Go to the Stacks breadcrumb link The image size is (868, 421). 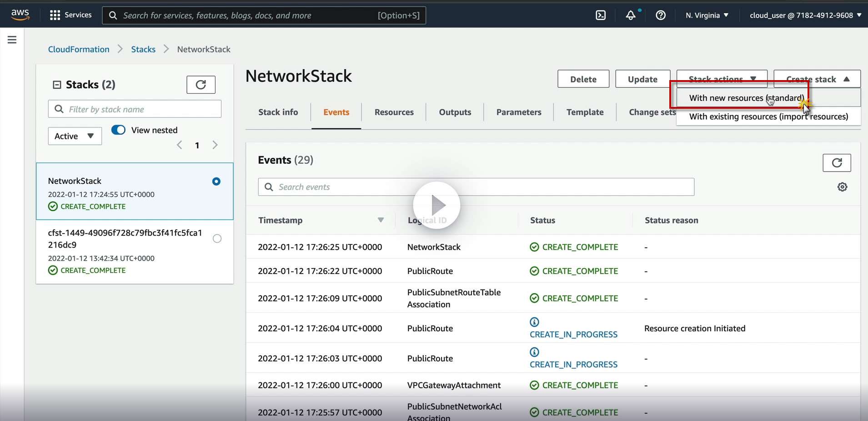(x=143, y=49)
